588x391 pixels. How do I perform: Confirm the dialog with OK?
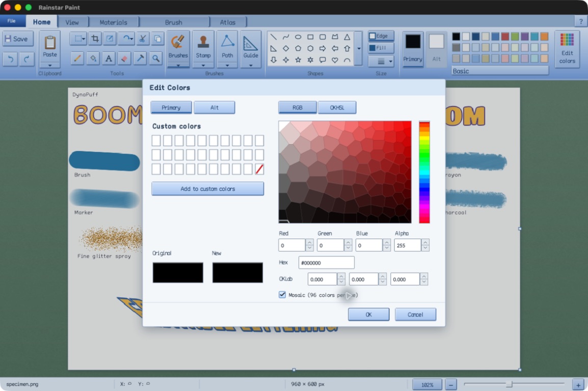368,315
